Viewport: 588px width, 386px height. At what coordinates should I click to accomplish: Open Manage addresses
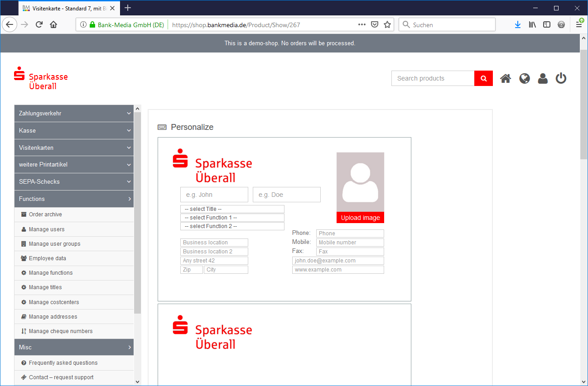pos(74,317)
